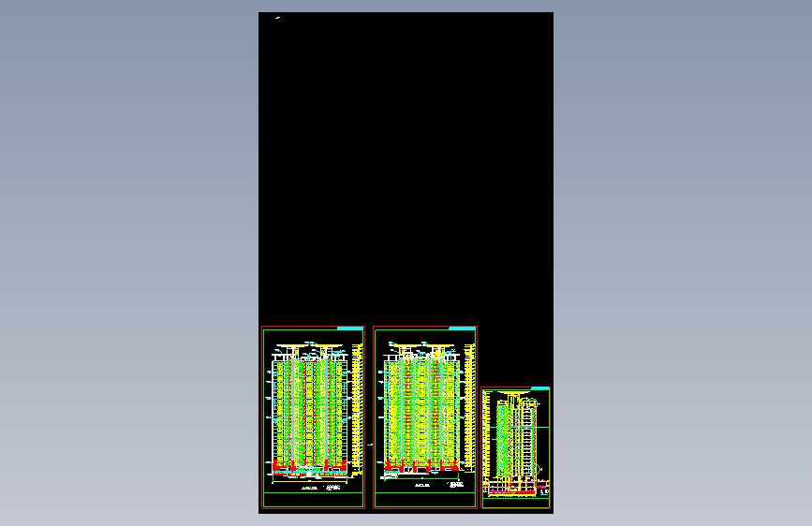Click the cyan tab on the small right sheet
Viewport: 812px width, 526px height.
(x=540, y=388)
